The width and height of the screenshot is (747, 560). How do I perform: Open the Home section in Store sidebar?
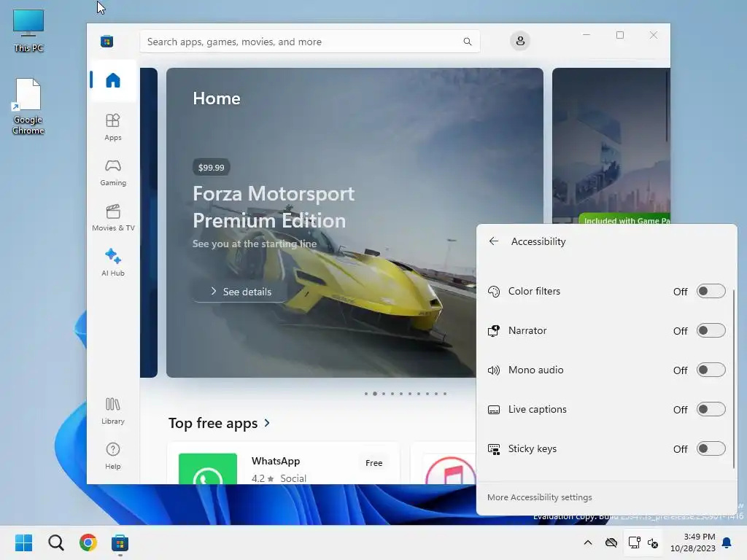113,80
